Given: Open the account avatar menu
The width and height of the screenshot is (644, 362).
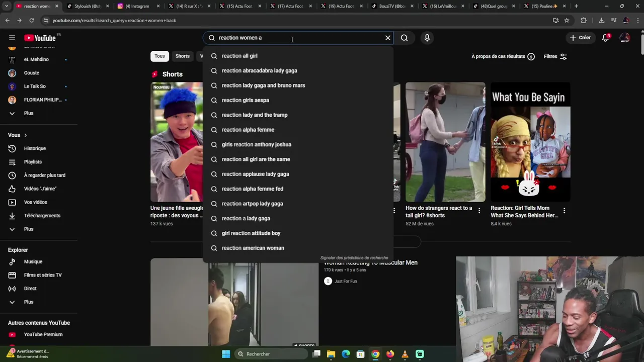Looking at the screenshot, I should 625,38.
